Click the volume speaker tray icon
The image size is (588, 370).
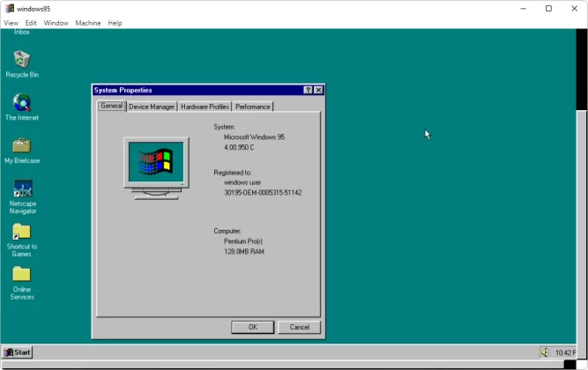545,352
